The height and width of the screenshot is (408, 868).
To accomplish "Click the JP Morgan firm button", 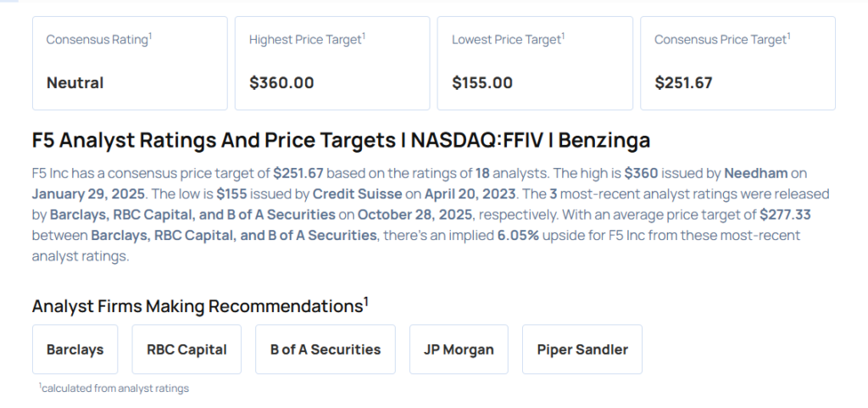I will tap(459, 349).
